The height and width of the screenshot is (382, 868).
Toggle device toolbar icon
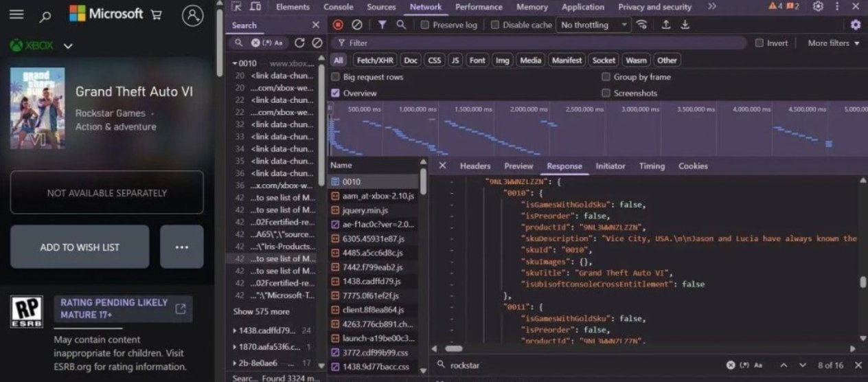pos(255,7)
